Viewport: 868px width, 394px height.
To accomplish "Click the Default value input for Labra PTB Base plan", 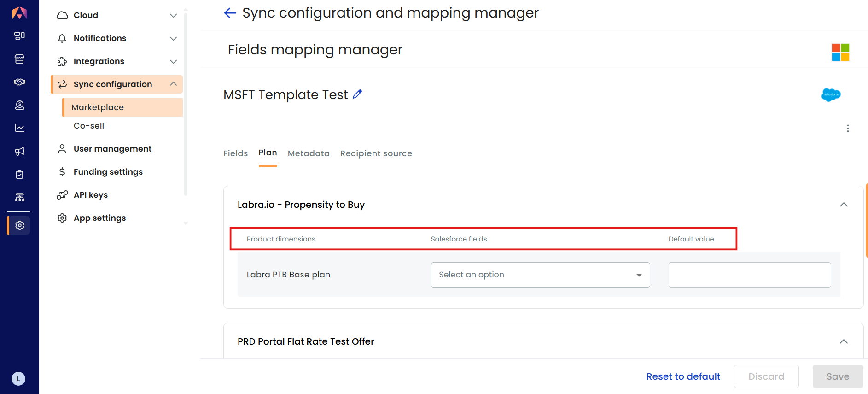I will tap(750, 275).
